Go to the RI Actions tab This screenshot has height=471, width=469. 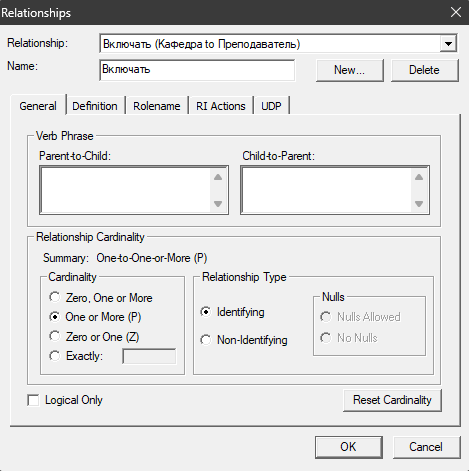tap(221, 106)
